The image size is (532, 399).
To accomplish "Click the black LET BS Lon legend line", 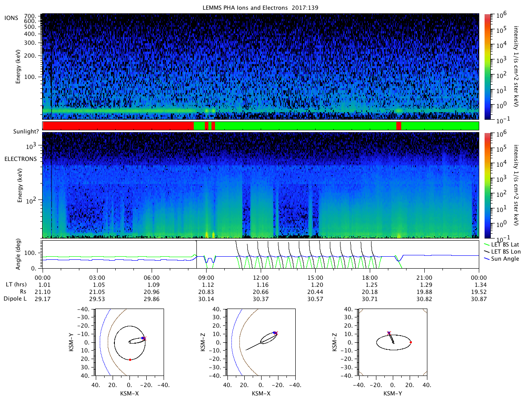I will pyautogui.click(x=486, y=251).
